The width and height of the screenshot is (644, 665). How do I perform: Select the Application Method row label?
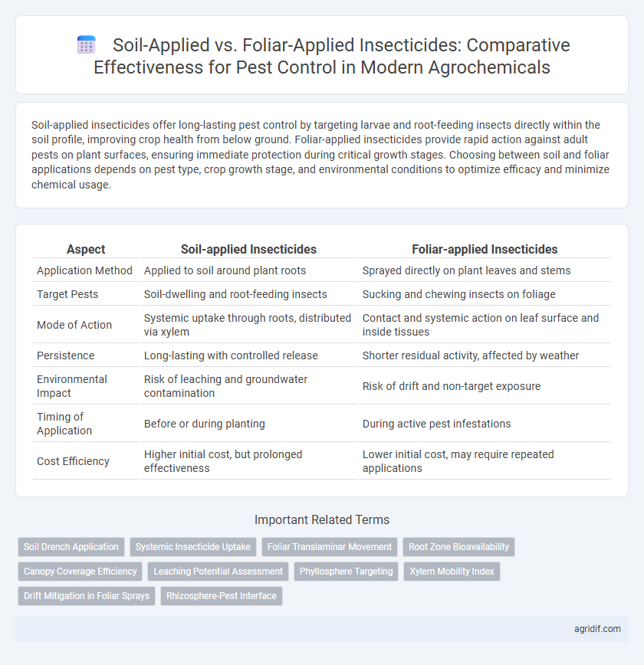(84, 270)
